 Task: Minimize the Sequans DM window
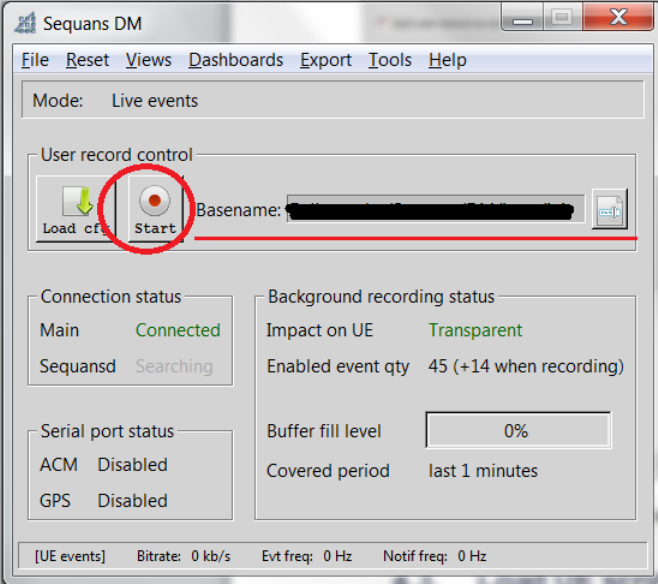point(523,17)
